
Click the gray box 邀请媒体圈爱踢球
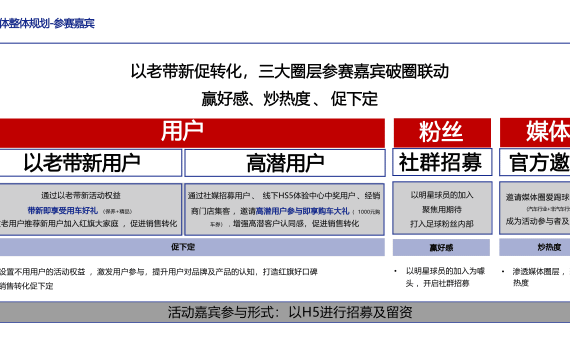tap(535, 208)
